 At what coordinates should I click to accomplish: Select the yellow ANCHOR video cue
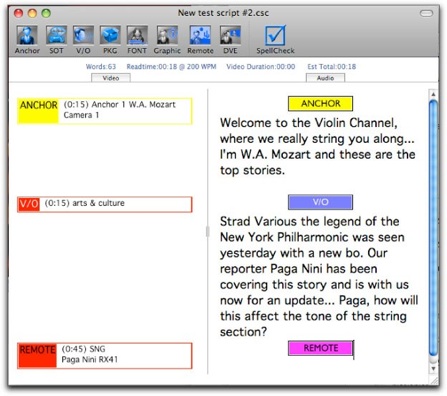(105, 111)
